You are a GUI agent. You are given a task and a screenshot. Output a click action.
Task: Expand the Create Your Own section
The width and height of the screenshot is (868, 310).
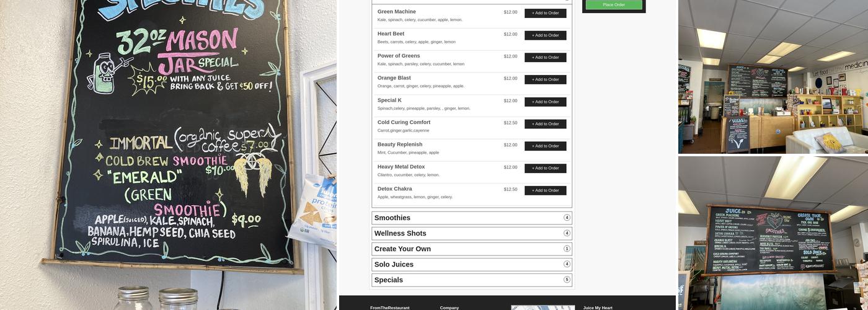pyautogui.click(x=472, y=249)
